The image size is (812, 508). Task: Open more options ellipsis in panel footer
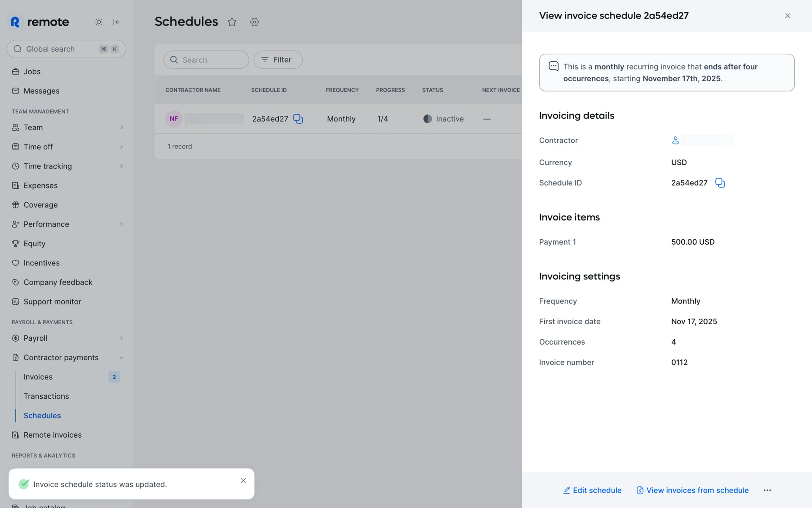click(767, 490)
